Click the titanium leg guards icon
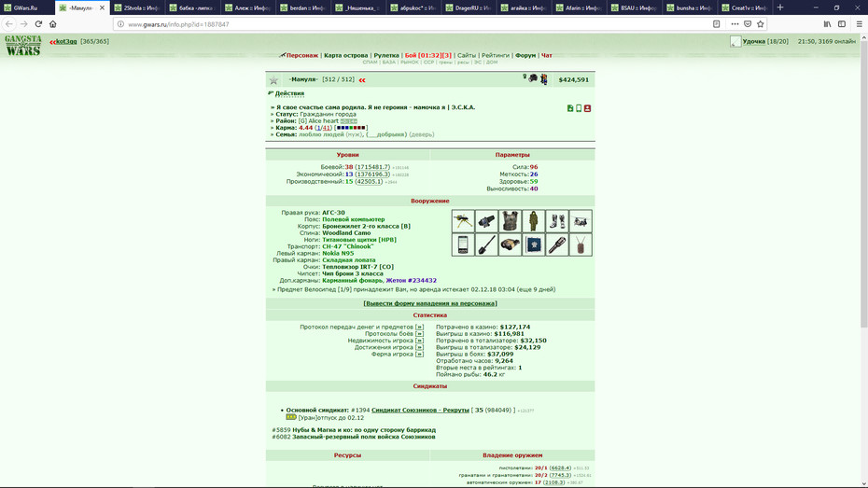 click(557, 221)
